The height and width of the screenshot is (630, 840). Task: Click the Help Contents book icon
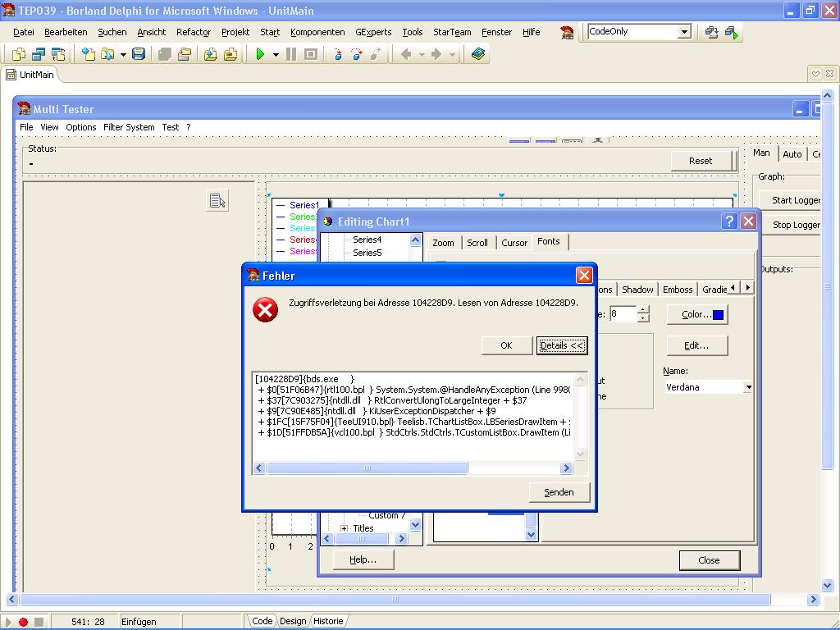(478, 54)
